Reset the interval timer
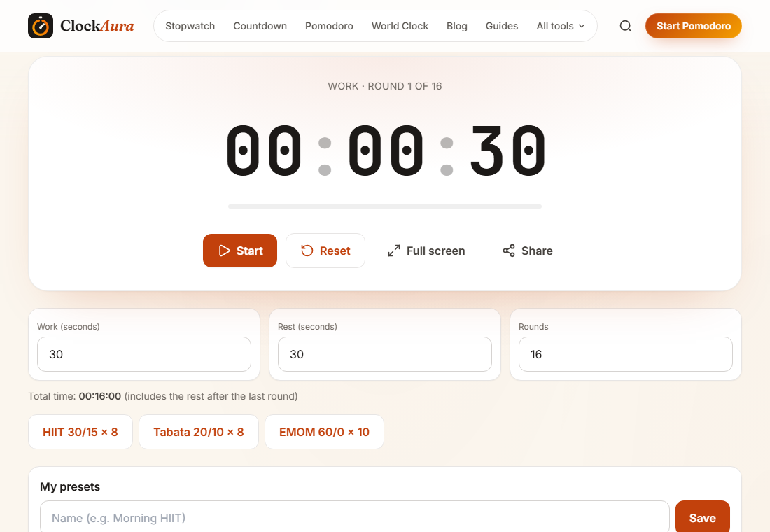This screenshot has height=532, width=770. 325,251
